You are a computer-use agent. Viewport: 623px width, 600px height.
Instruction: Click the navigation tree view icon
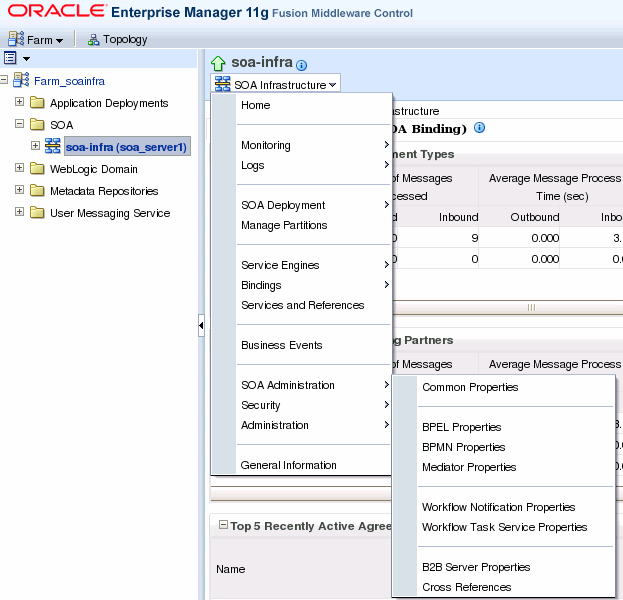click(x=10, y=58)
